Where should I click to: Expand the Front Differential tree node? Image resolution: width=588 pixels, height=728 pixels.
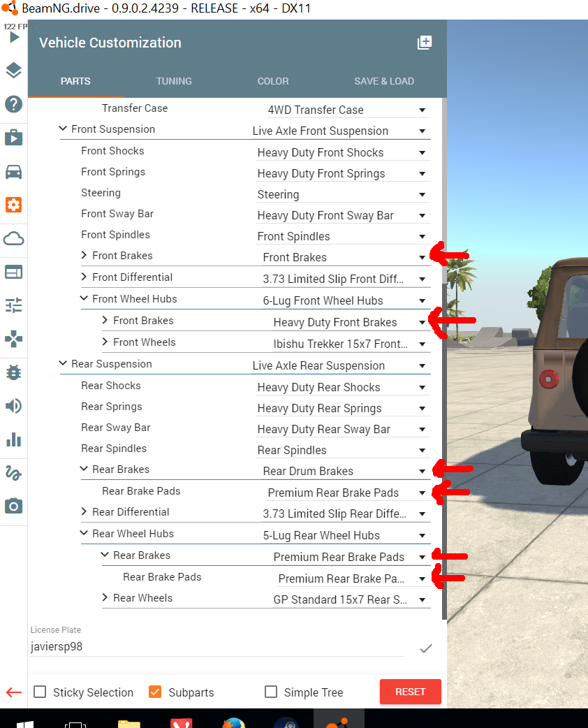click(x=84, y=277)
